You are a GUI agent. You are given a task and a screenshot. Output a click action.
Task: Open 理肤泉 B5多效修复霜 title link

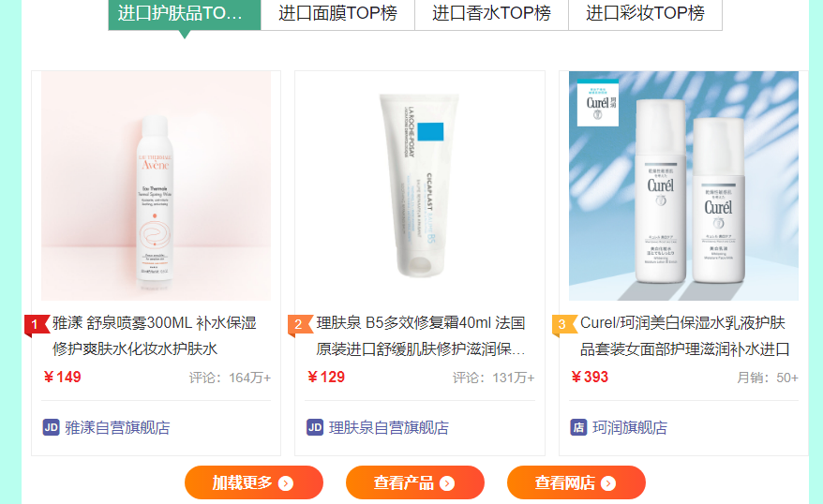pos(421,335)
